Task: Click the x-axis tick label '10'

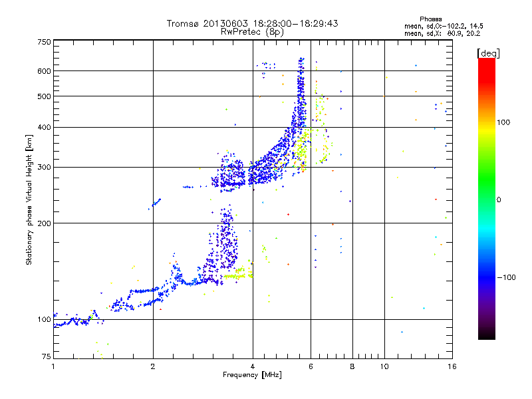Action: pos(384,366)
